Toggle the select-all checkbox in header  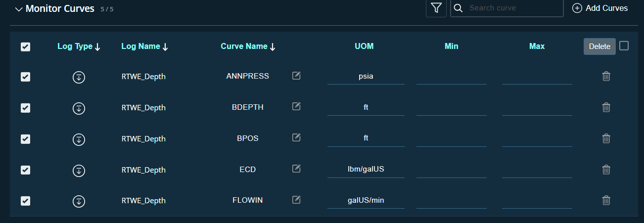[26, 46]
